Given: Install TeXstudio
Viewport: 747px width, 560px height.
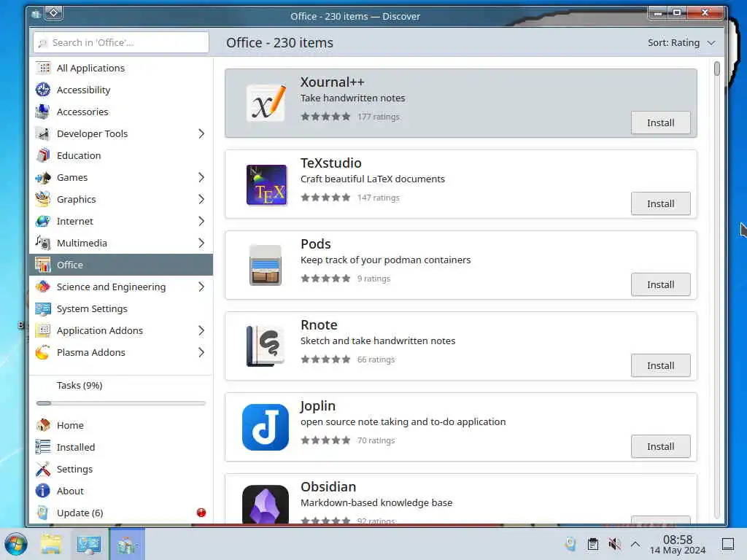Looking at the screenshot, I should coord(660,204).
